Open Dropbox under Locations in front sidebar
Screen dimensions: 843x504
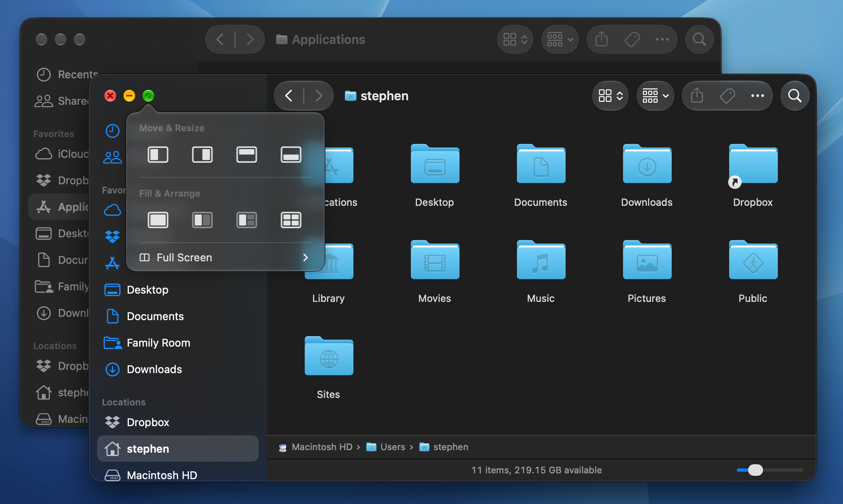pyautogui.click(x=178, y=422)
